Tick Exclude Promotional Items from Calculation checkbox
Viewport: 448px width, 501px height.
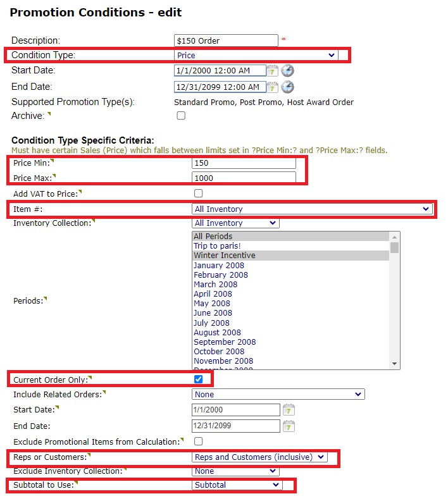tap(199, 441)
